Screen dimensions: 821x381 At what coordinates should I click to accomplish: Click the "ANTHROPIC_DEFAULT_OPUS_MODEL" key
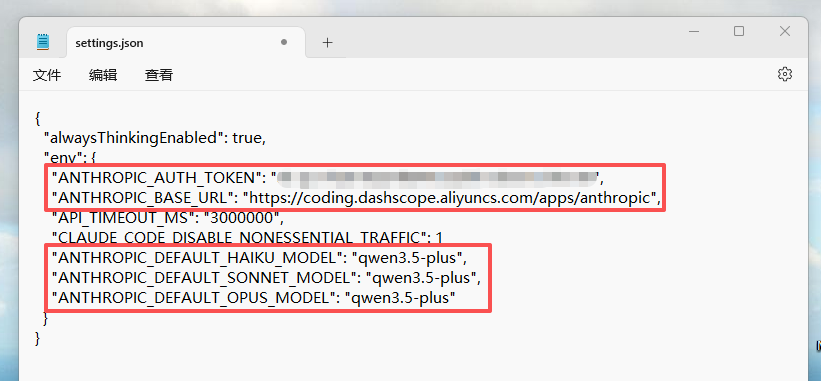[194, 298]
